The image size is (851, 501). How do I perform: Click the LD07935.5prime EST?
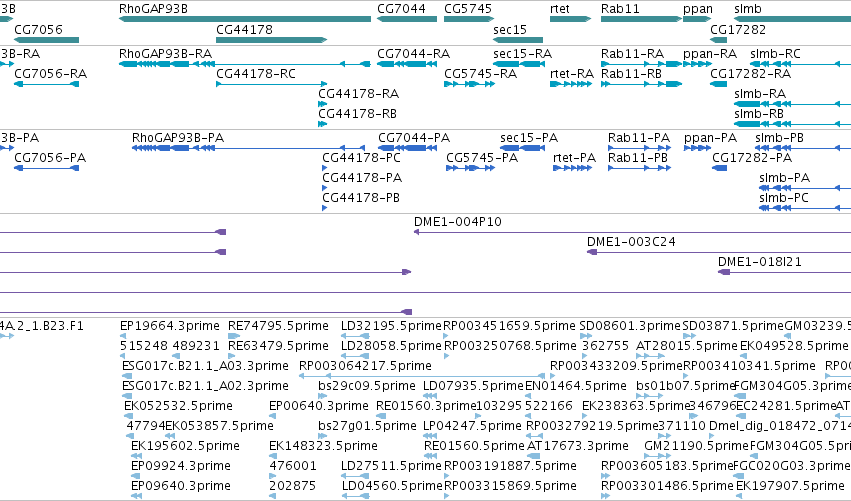(x=430, y=396)
